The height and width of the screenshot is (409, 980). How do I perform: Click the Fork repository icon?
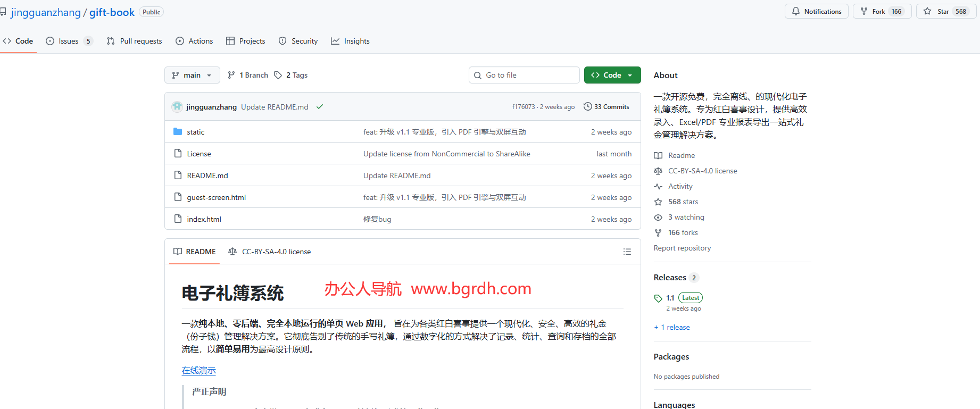click(x=864, y=11)
